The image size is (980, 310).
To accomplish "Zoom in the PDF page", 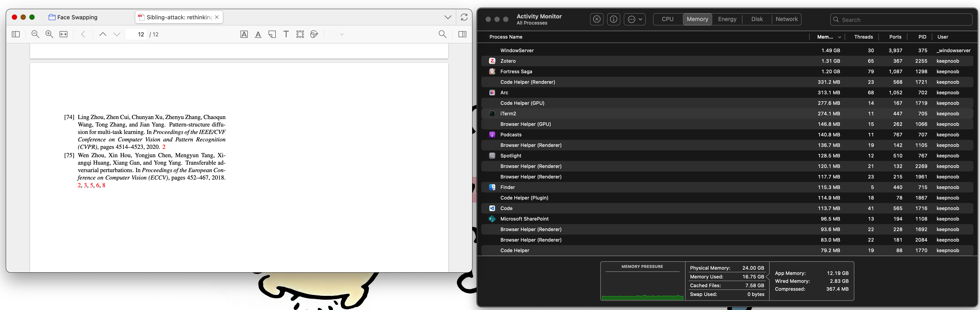I will (x=49, y=34).
